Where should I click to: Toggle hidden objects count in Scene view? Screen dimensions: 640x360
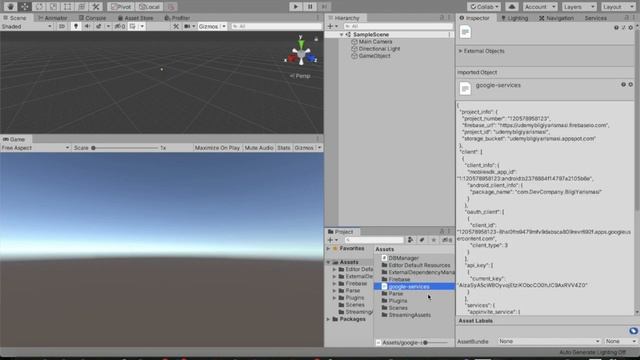click(120, 26)
